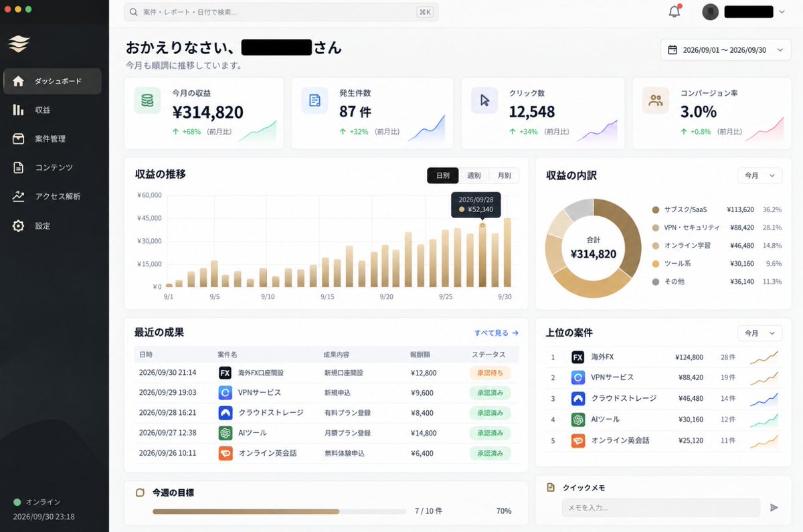Viewport: 803px width, 532px height.
Task: Click the オンライン英会話 icon in 最近の成果
Action: pos(226,453)
